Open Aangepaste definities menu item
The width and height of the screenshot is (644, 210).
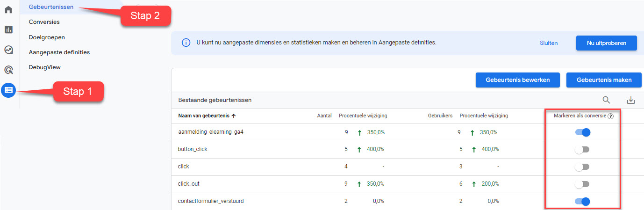pyautogui.click(x=59, y=52)
